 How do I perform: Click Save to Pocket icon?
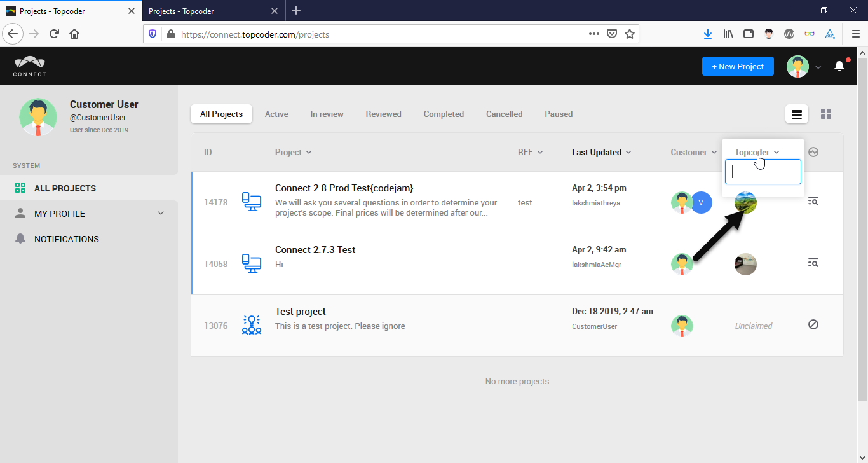pos(612,34)
